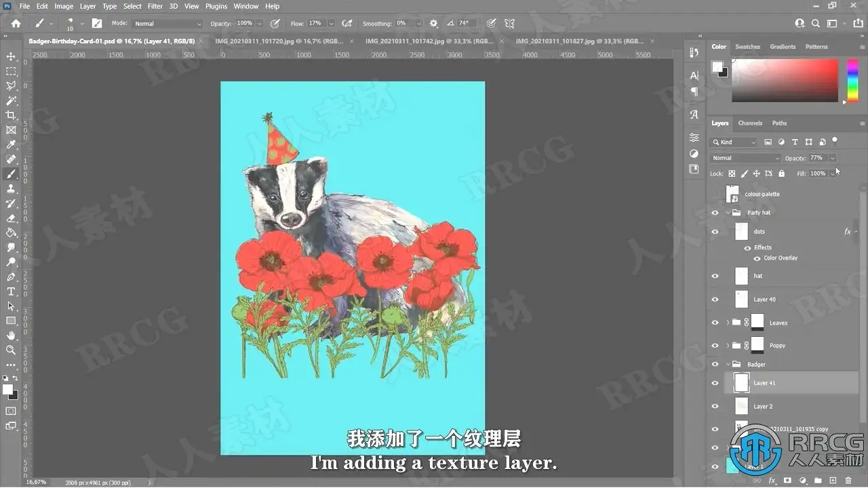The image size is (868, 488).
Task: Select the Clone Stamp tool
Action: click(x=11, y=189)
